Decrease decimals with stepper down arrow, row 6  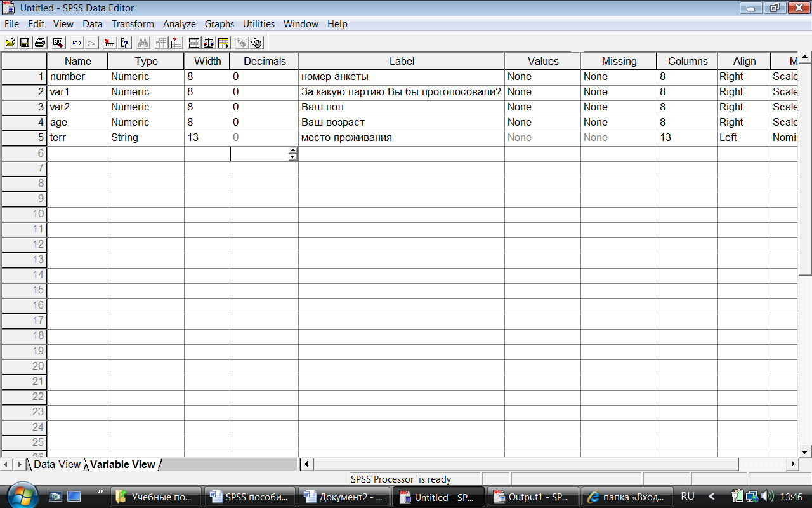(292, 157)
